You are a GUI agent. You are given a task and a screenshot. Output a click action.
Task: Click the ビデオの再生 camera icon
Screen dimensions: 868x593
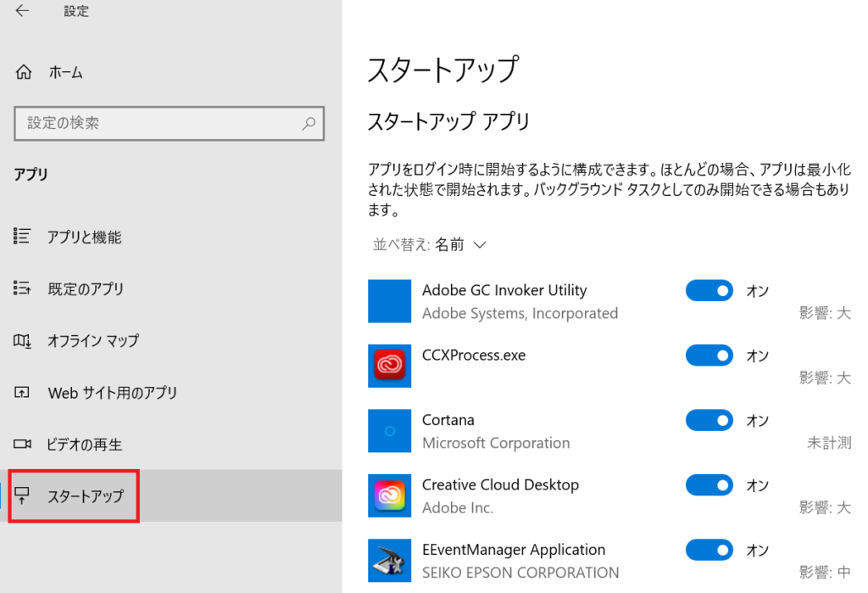pos(22,444)
